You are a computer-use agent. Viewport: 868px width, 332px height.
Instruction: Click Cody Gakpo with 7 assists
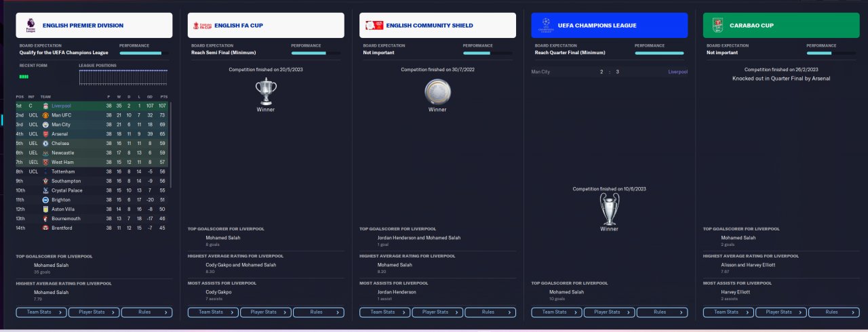click(x=218, y=292)
